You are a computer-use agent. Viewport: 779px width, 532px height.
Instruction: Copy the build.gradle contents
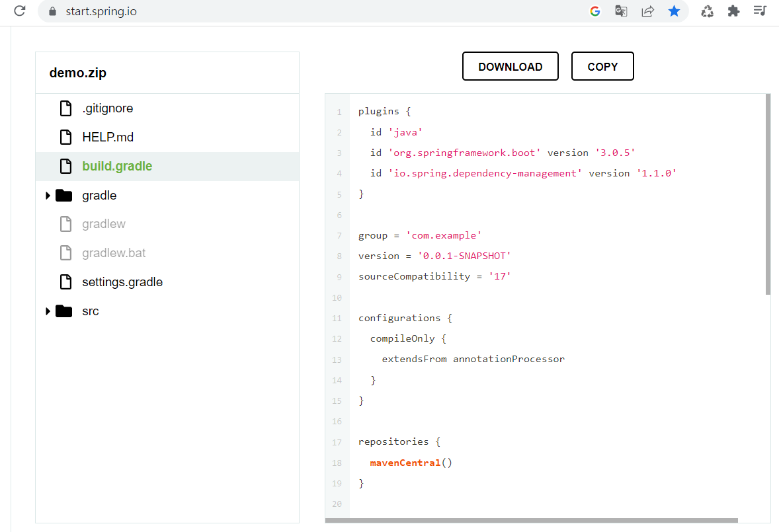point(602,66)
